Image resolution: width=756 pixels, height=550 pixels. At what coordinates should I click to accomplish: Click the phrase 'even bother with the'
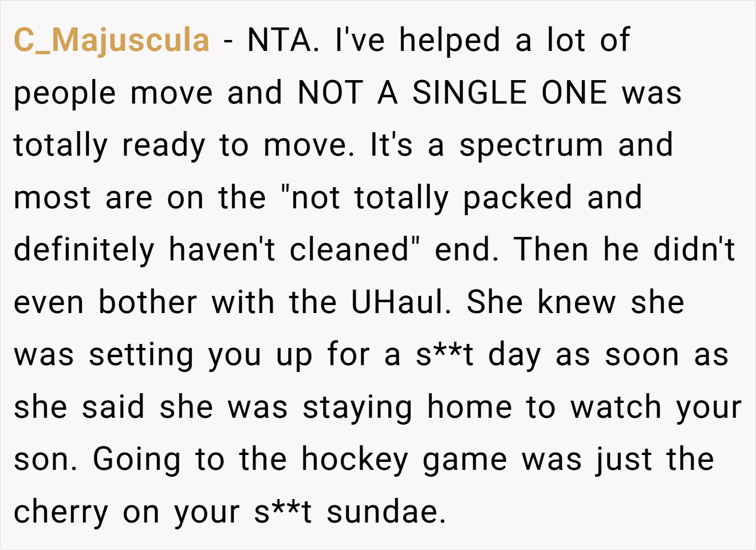(x=175, y=302)
